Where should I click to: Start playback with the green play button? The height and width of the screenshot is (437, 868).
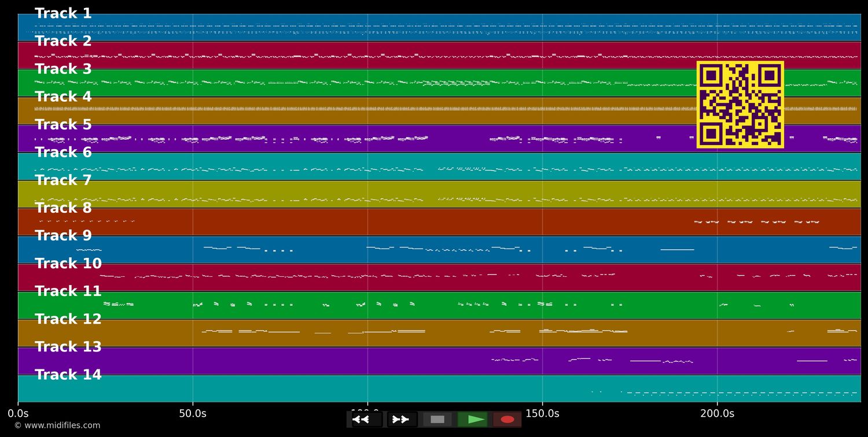click(472, 419)
